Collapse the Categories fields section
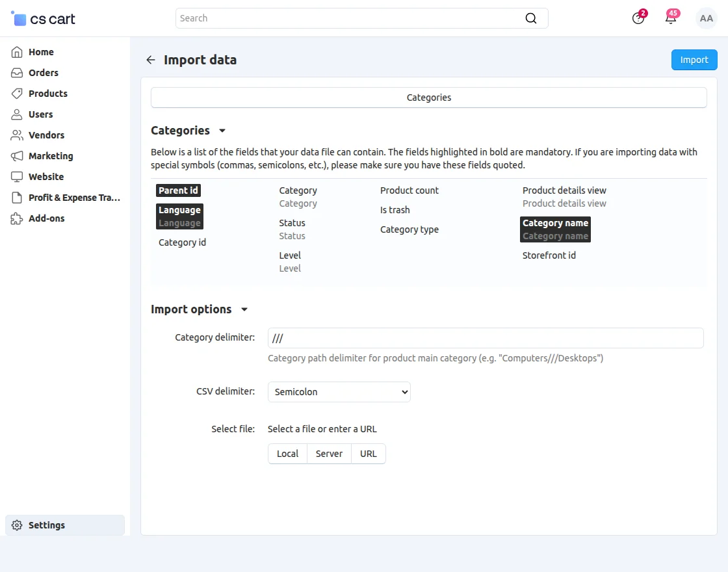728x572 pixels. [222, 131]
